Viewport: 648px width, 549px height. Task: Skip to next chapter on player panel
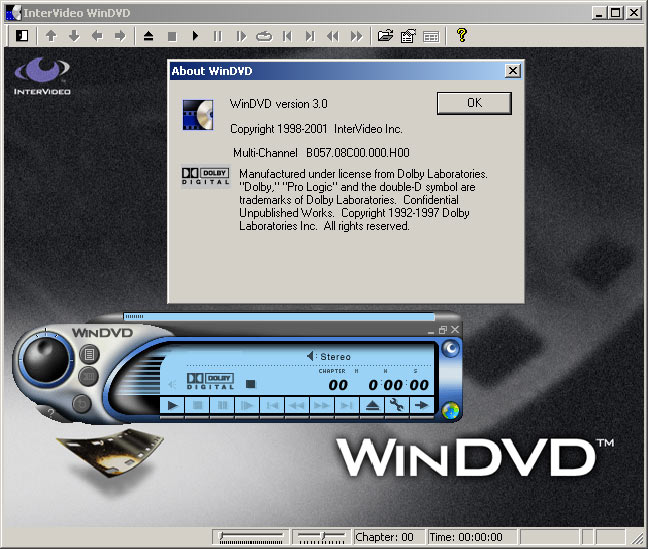pos(347,406)
